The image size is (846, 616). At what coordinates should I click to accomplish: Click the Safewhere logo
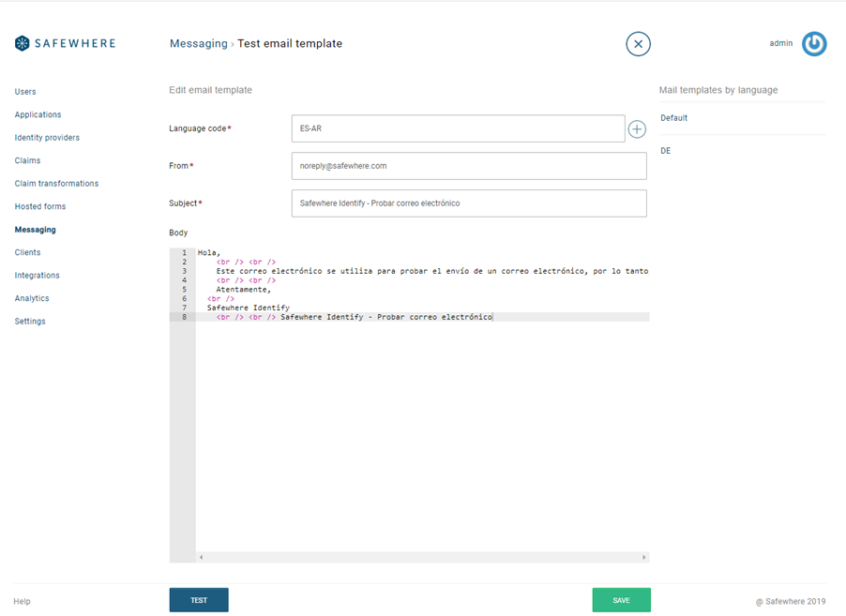click(x=66, y=43)
